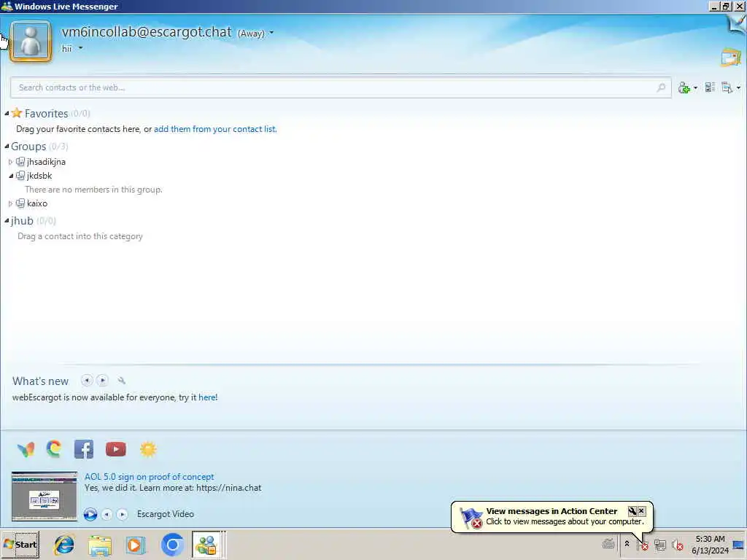Open Windows Media Player from the taskbar
This screenshot has width=747, height=560.
(136, 545)
